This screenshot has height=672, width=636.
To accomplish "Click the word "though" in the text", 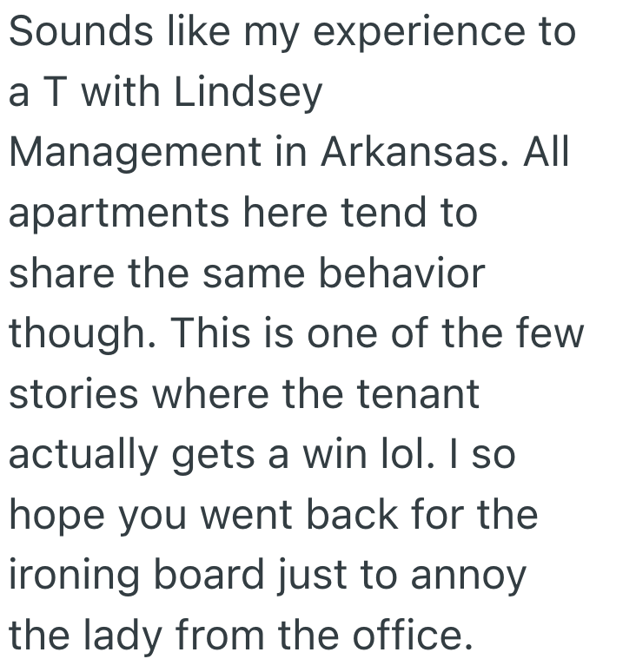I will [x=76, y=334].
